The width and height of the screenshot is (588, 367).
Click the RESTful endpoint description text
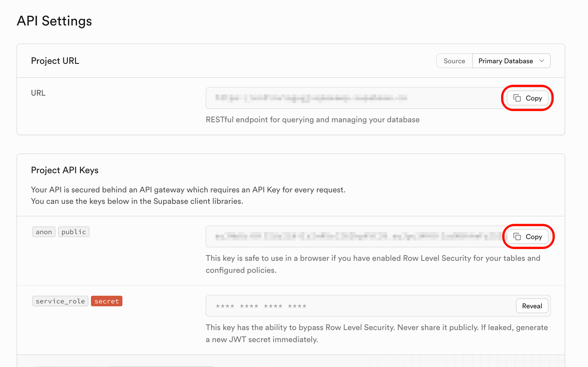tap(313, 120)
